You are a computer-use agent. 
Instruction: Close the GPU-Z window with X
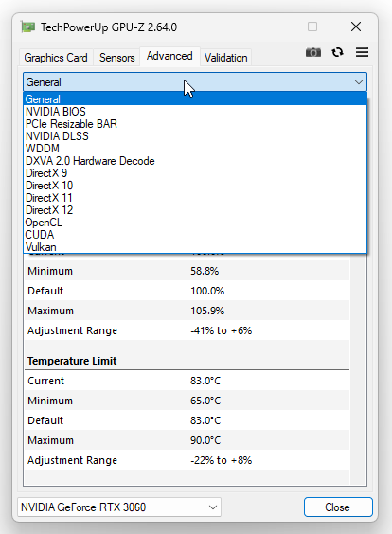click(356, 27)
